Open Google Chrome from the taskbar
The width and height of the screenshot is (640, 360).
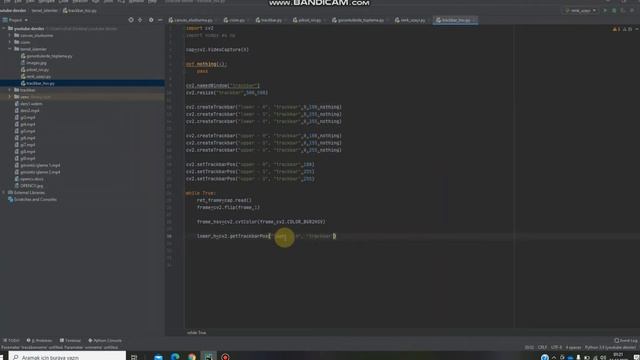click(192, 357)
